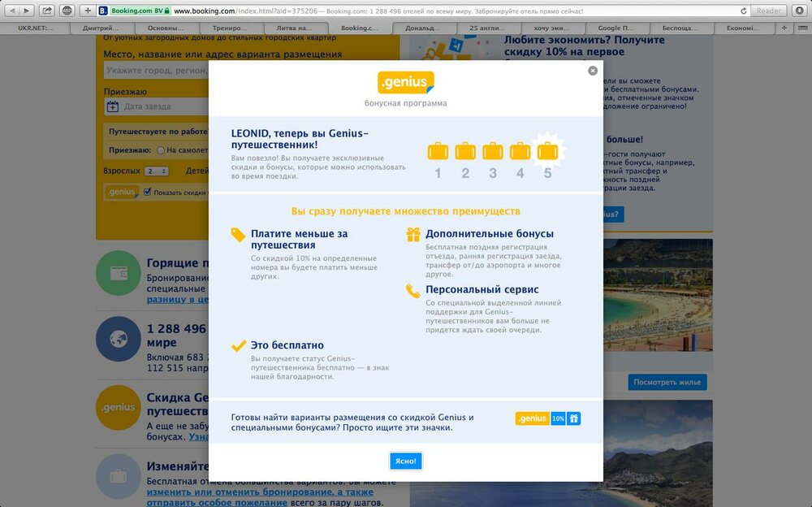Click the phone icon for personal service
Viewport: 812px width, 507px height.
[413, 290]
